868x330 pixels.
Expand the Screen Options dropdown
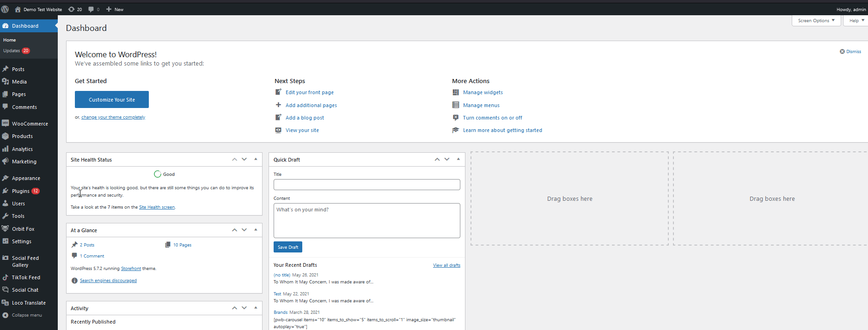point(816,20)
